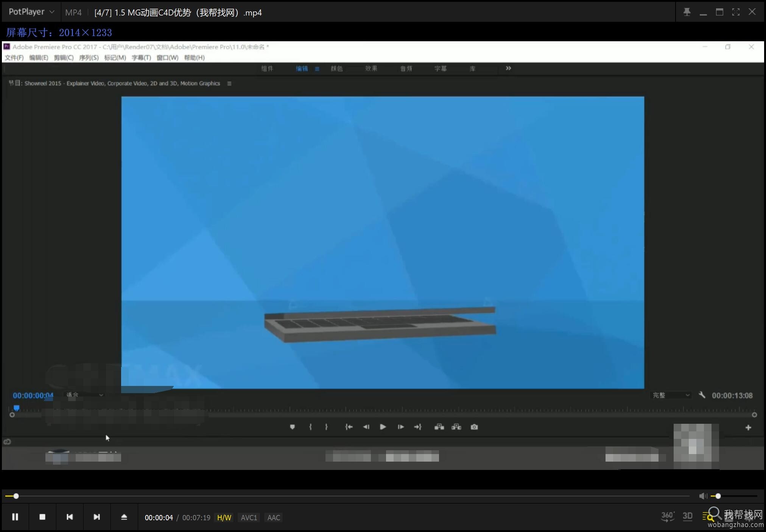This screenshot has height=532, width=766.
Task: Skip to next file in playlist
Action: click(x=97, y=517)
